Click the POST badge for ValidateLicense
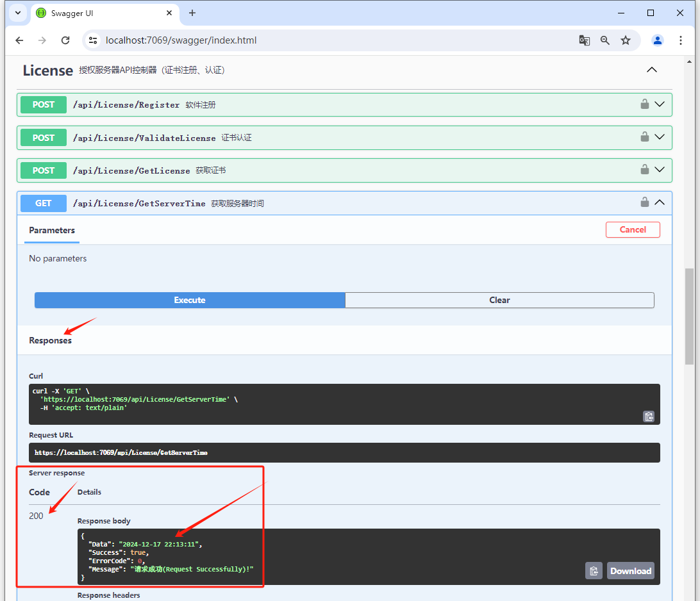700x601 pixels. [44, 138]
